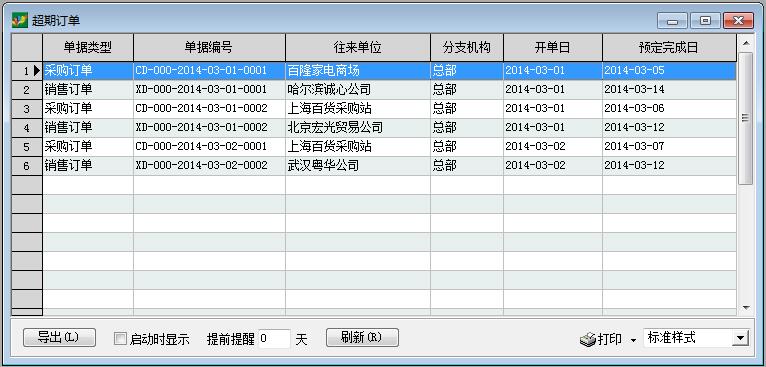Click the scrollbar down arrow
This screenshot has width=766, height=367.
click(x=745, y=307)
